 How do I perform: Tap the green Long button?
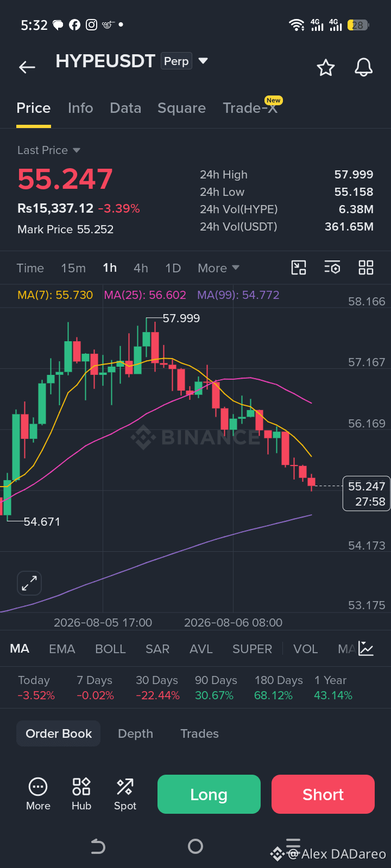(209, 794)
